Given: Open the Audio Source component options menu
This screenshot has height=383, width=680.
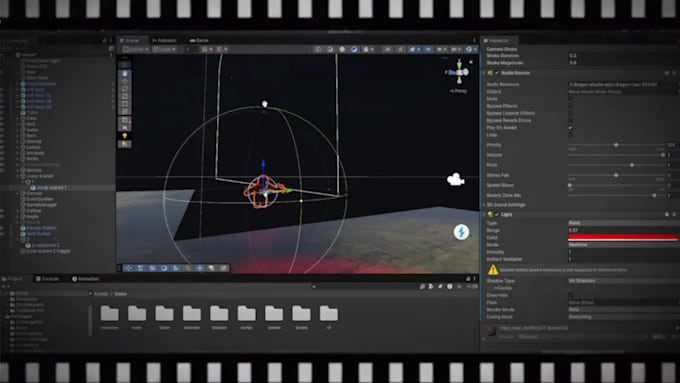Looking at the screenshot, I should (674, 73).
